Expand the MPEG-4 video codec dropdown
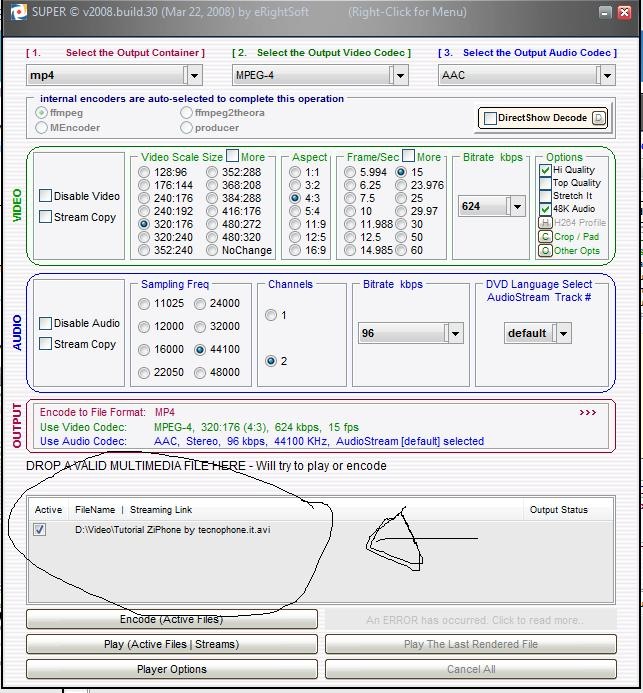Screen dimensions: 643x693 399,75
